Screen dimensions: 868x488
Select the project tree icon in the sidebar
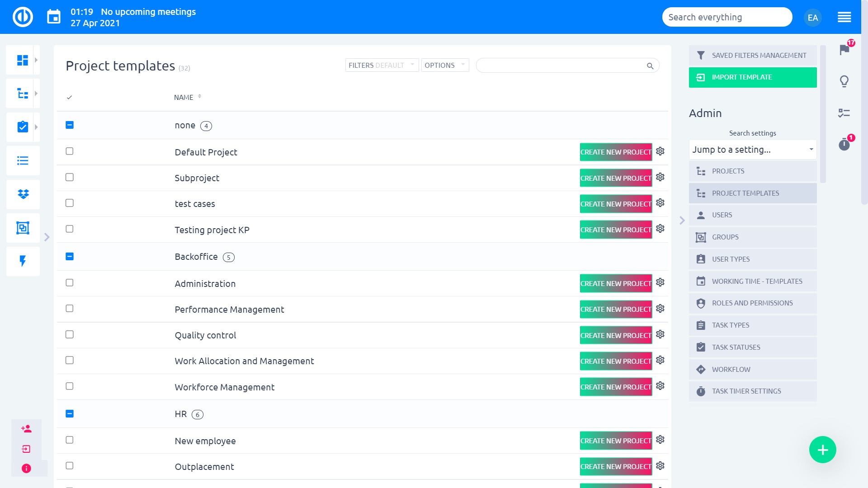[x=23, y=93]
